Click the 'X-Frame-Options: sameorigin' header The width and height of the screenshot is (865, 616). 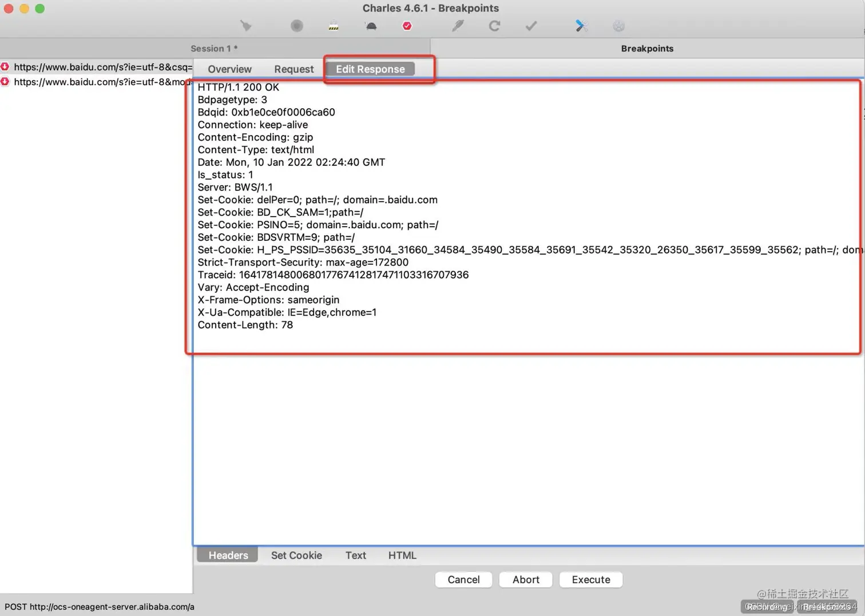point(268,300)
